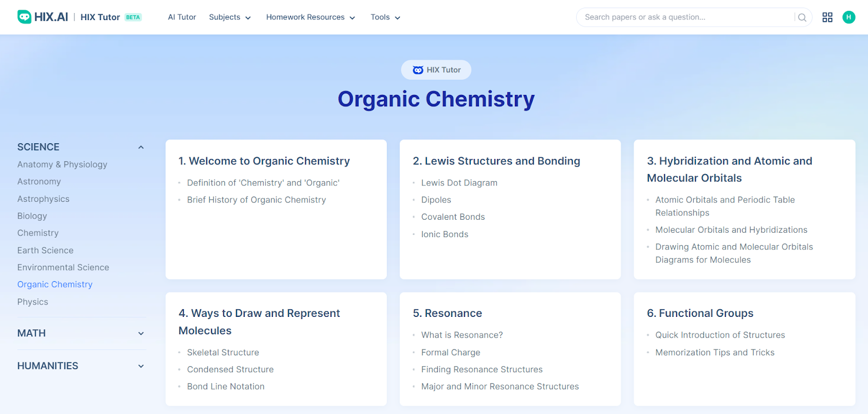Select Astrophysics in sidebar

pyautogui.click(x=43, y=199)
